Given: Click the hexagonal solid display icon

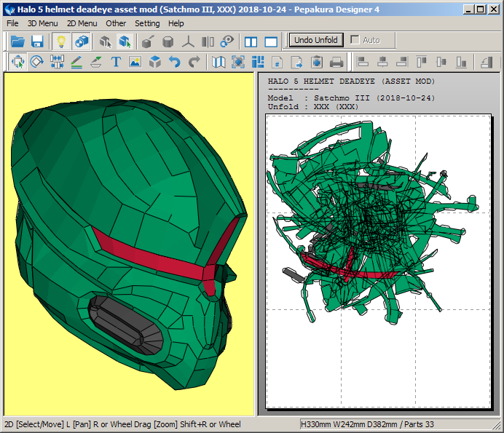Looking at the screenshot, I should tap(168, 41).
